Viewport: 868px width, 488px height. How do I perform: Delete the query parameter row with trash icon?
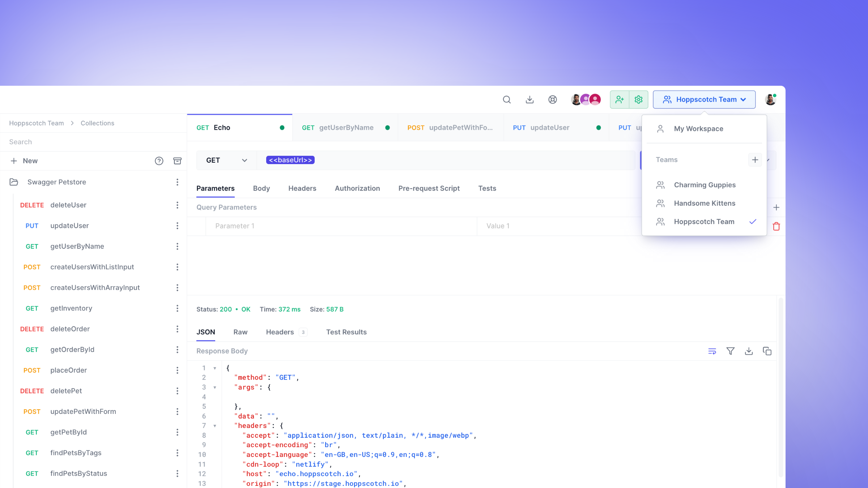[777, 226]
